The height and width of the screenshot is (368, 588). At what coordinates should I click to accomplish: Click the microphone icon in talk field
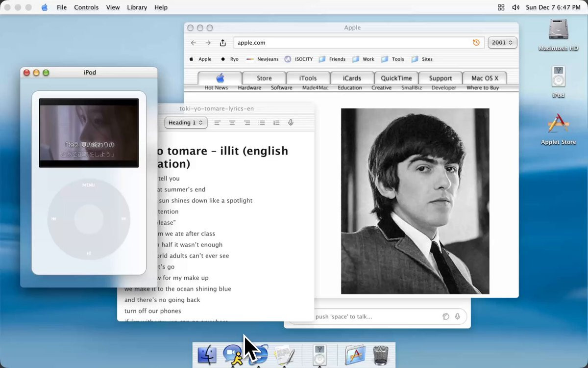tap(458, 316)
